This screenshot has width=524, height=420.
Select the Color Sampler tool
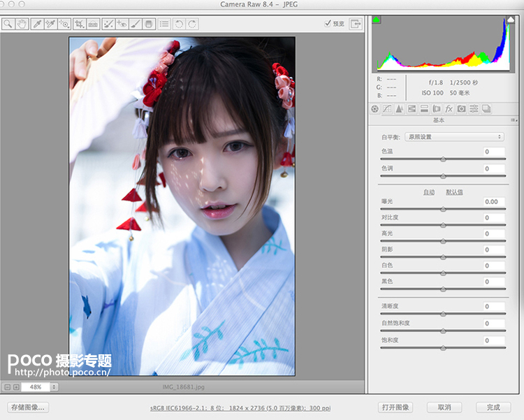50,24
